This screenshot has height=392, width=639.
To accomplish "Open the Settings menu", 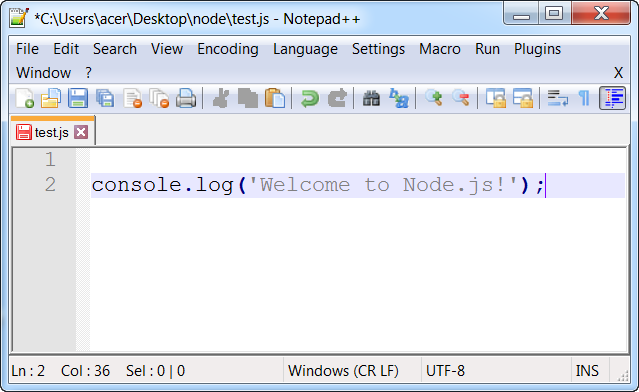I will (378, 49).
